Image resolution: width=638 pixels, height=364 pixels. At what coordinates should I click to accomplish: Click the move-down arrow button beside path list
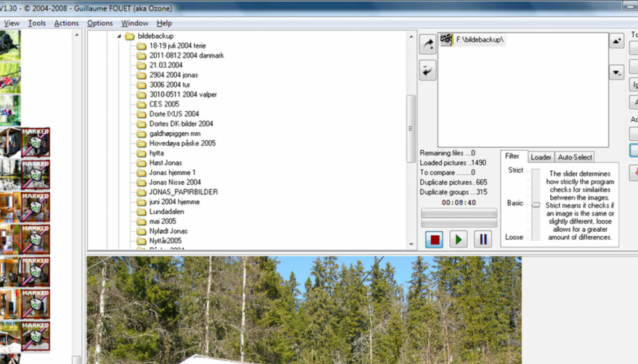(617, 72)
